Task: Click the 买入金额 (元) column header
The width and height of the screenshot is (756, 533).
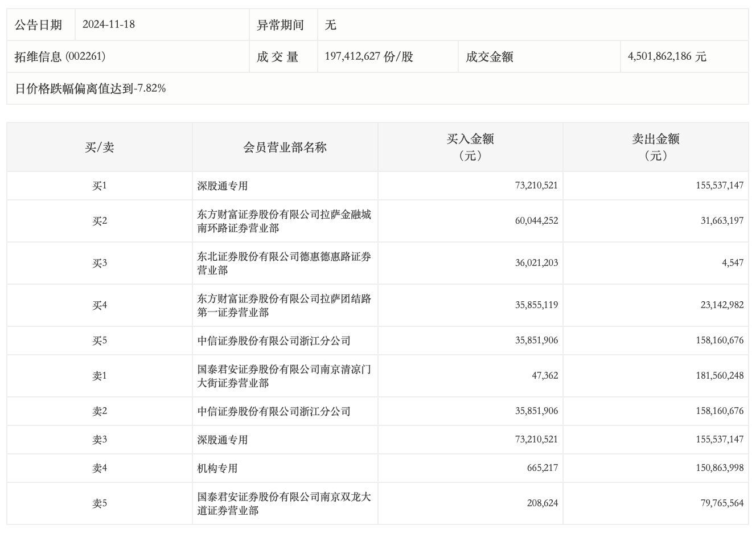Action: click(470, 147)
